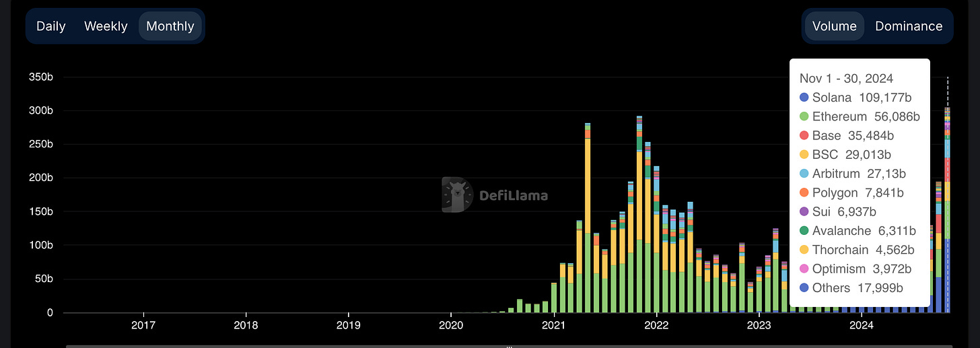This screenshot has height=348, width=980.
Task: Switch to the Dominance view
Action: pyautogui.click(x=909, y=26)
